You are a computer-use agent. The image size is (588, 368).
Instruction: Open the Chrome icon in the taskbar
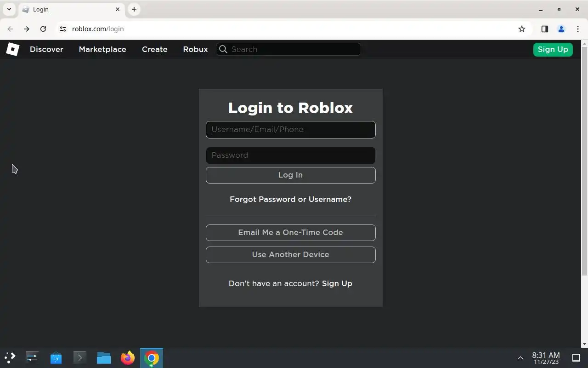(x=152, y=358)
